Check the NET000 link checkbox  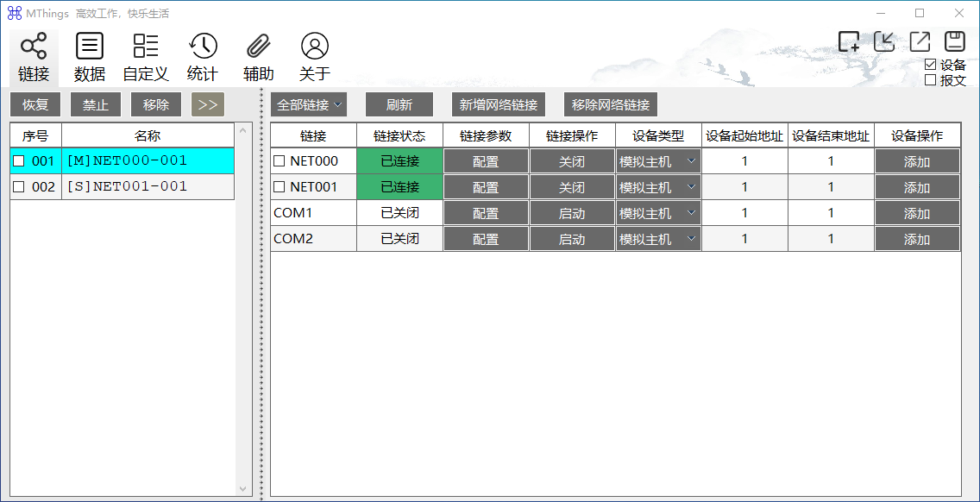279,161
